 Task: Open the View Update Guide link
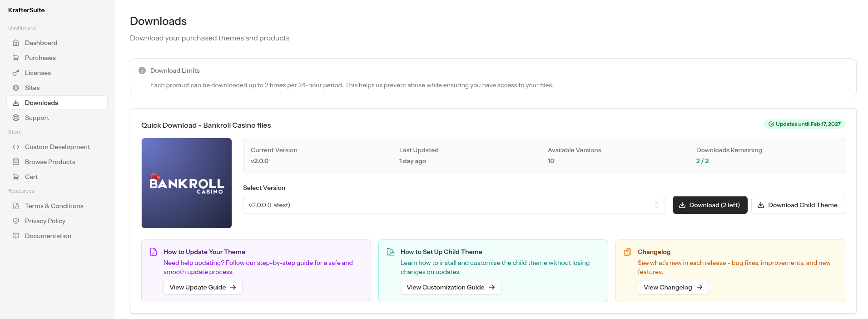click(203, 287)
